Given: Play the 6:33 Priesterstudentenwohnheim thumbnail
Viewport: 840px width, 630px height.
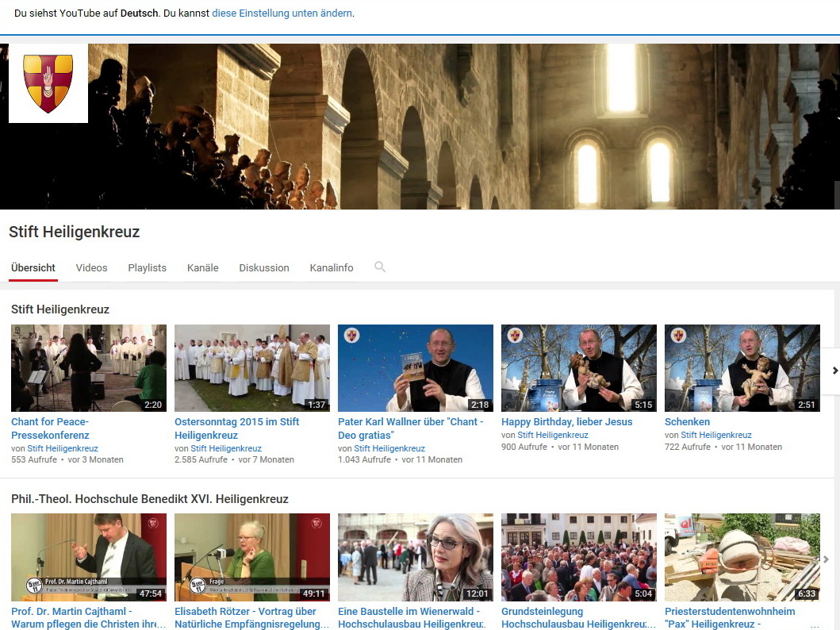Looking at the screenshot, I should pos(742,557).
